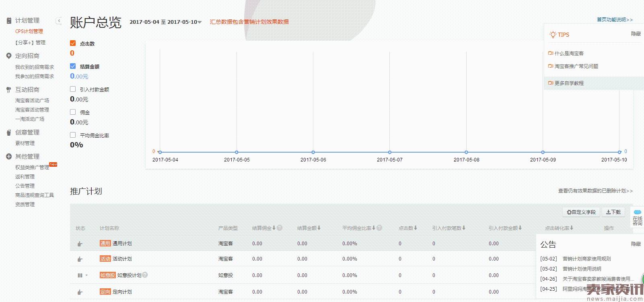644x302 pixels.
Task: Open 一淘活动广场 in sidebar
Action: pos(30,119)
